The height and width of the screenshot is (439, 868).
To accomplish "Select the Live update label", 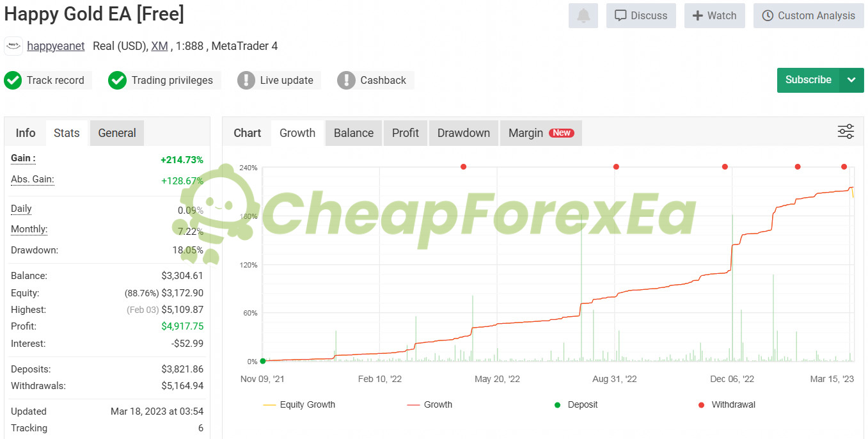I will 287,81.
